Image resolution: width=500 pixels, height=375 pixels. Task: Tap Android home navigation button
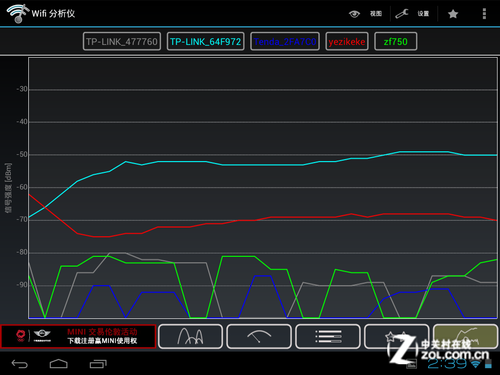click(59, 364)
